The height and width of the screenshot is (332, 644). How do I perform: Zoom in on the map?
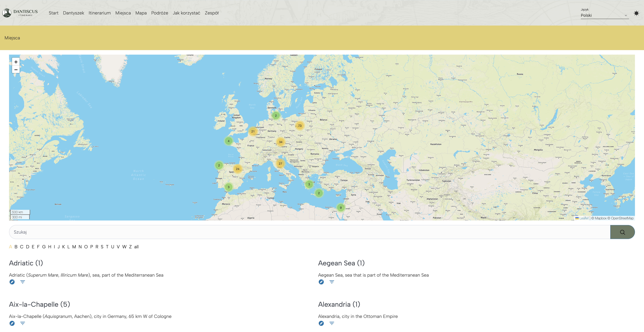tap(16, 62)
